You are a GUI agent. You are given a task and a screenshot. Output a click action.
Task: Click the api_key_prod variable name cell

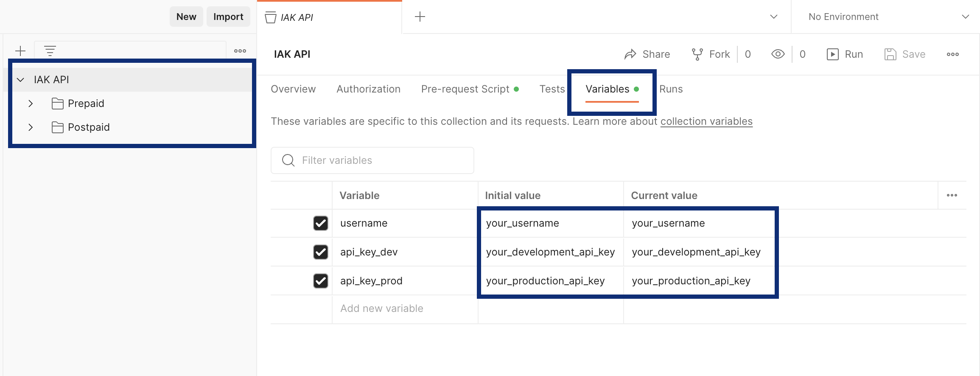405,281
